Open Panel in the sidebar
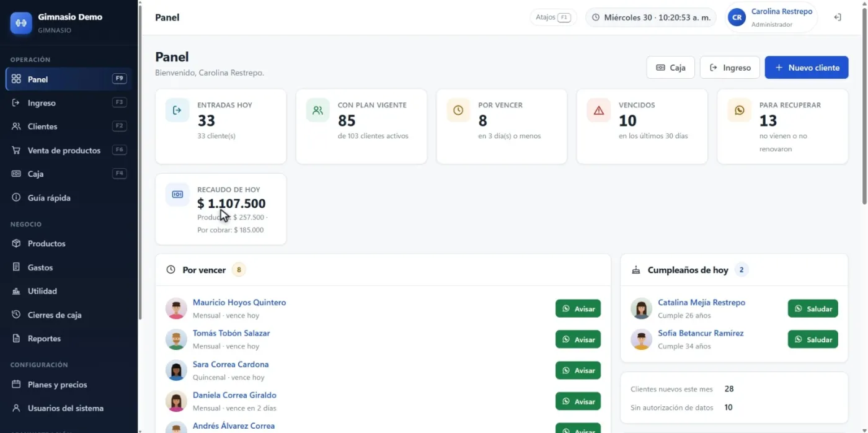Screen dimensions: 868x433 (68, 79)
